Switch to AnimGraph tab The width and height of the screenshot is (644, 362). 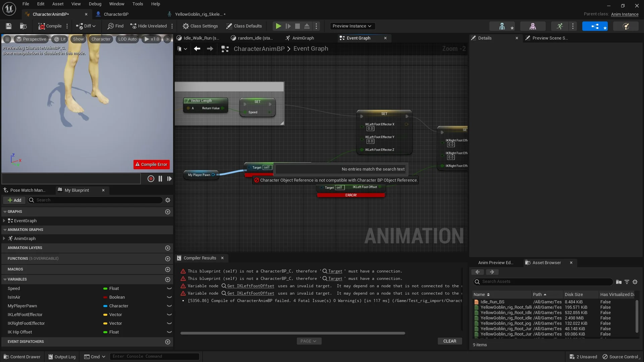[x=300, y=38]
